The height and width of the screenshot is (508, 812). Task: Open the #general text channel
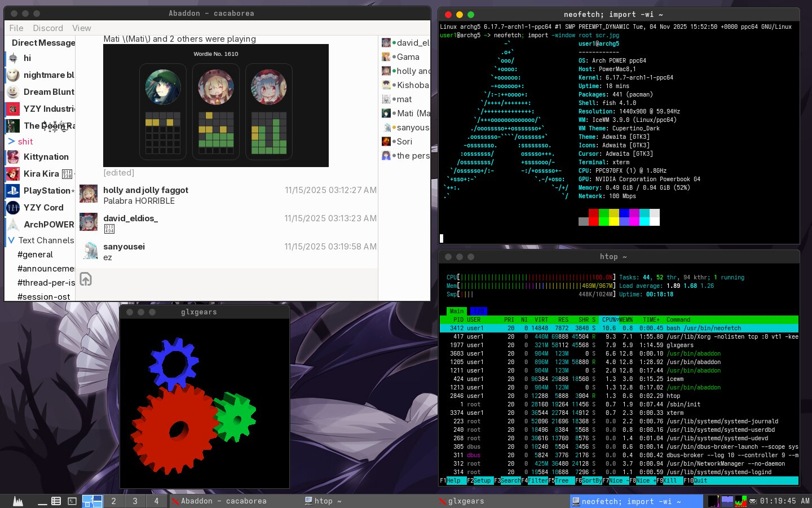(35, 255)
